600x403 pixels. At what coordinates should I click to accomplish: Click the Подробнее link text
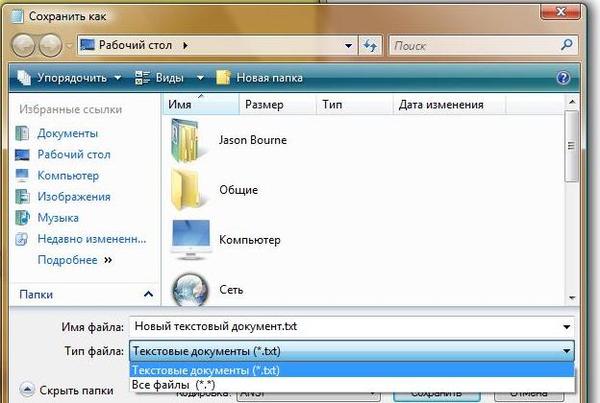(67, 260)
